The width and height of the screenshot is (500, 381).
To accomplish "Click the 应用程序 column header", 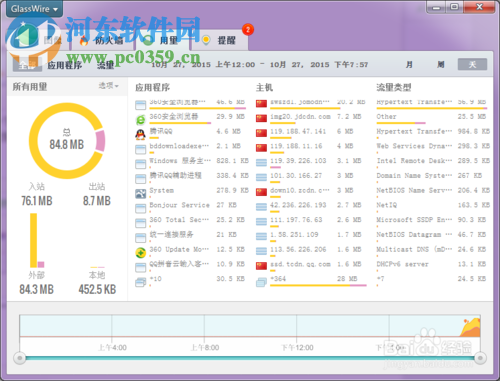I will [x=153, y=88].
